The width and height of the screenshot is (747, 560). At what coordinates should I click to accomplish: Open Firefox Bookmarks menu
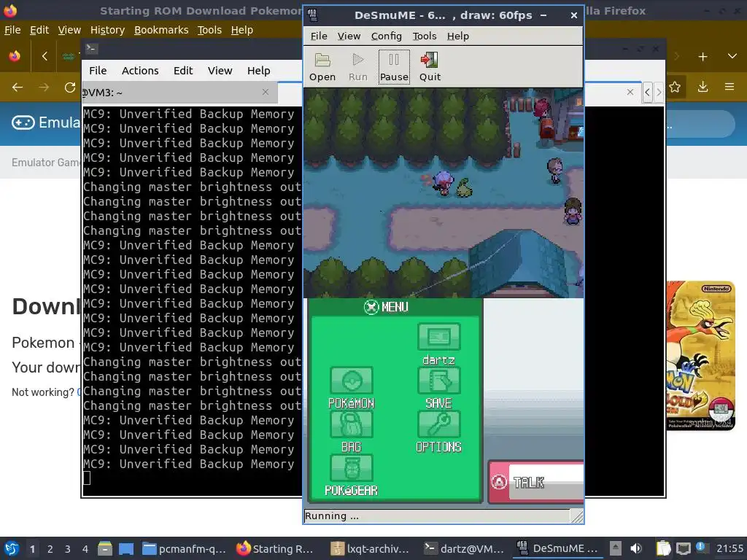pos(161,30)
